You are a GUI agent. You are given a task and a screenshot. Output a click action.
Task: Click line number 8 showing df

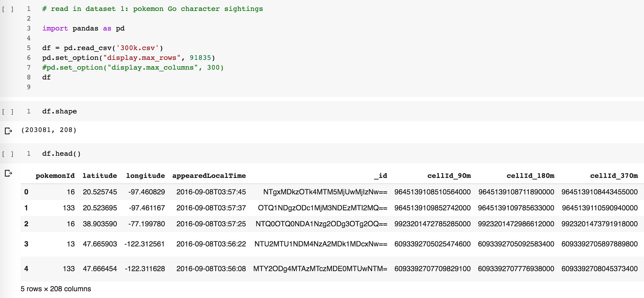click(x=28, y=77)
